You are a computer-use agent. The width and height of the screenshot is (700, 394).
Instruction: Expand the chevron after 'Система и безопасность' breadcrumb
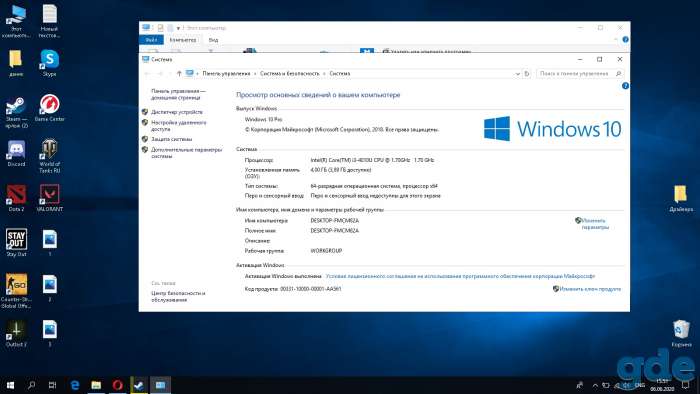(325, 74)
